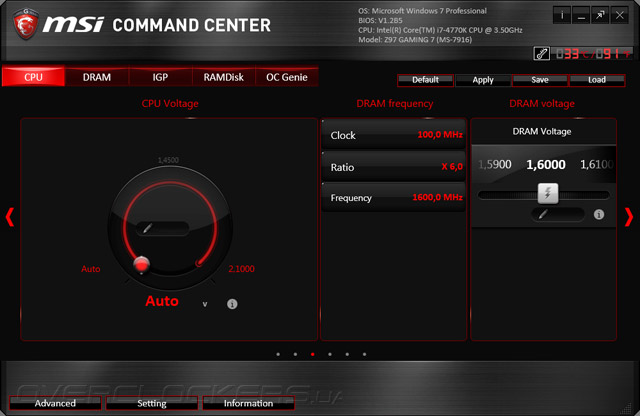Click the MSI dragon shield logo
640x416 pixels.
coord(26,24)
